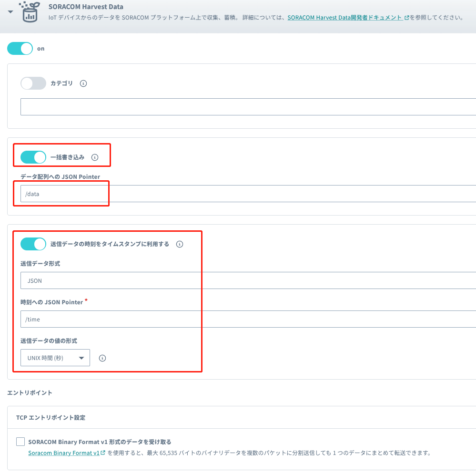This screenshot has height=475, width=476.
Task: Click the 時刻への JSON Pointer label
Action: point(51,302)
